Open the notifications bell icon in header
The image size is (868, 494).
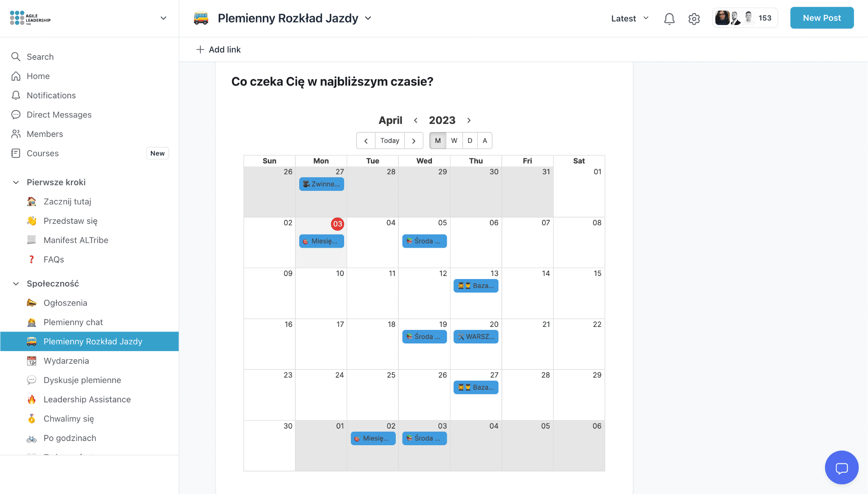pyautogui.click(x=669, y=19)
